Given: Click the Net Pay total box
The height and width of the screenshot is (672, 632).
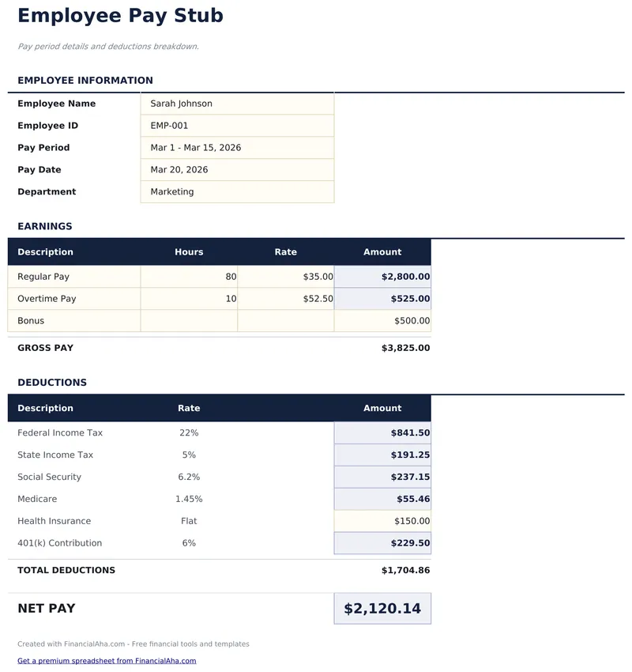Looking at the screenshot, I should [382, 609].
